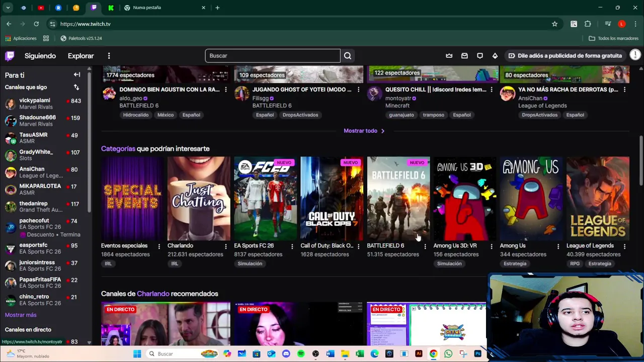Image resolution: width=644 pixels, height=362 pixels.
Task: Open easportsfc channel in sidebar
Action: (x=44, y=248)
